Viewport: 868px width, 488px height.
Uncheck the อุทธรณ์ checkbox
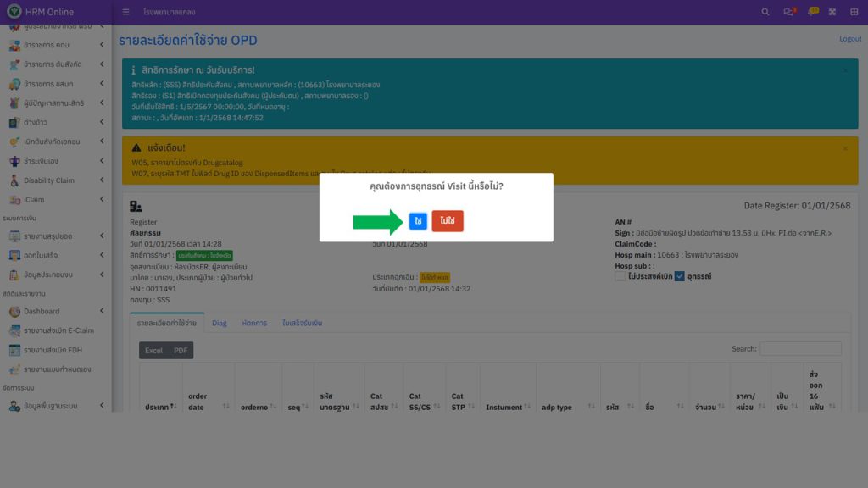679,276
